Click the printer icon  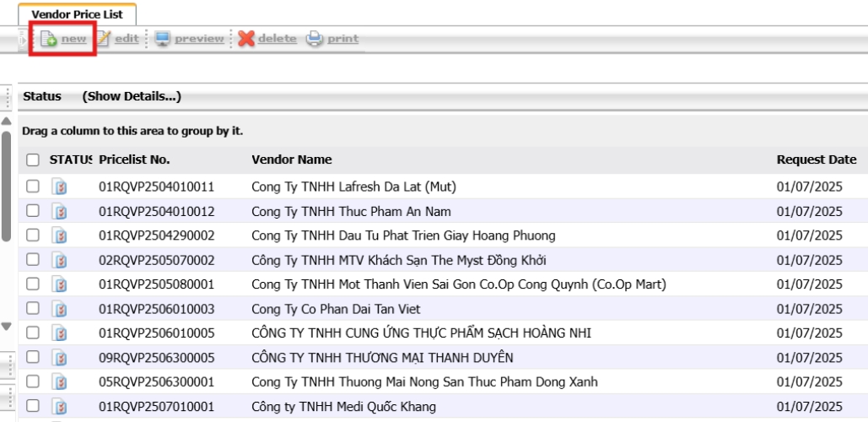tap(315, 39)
